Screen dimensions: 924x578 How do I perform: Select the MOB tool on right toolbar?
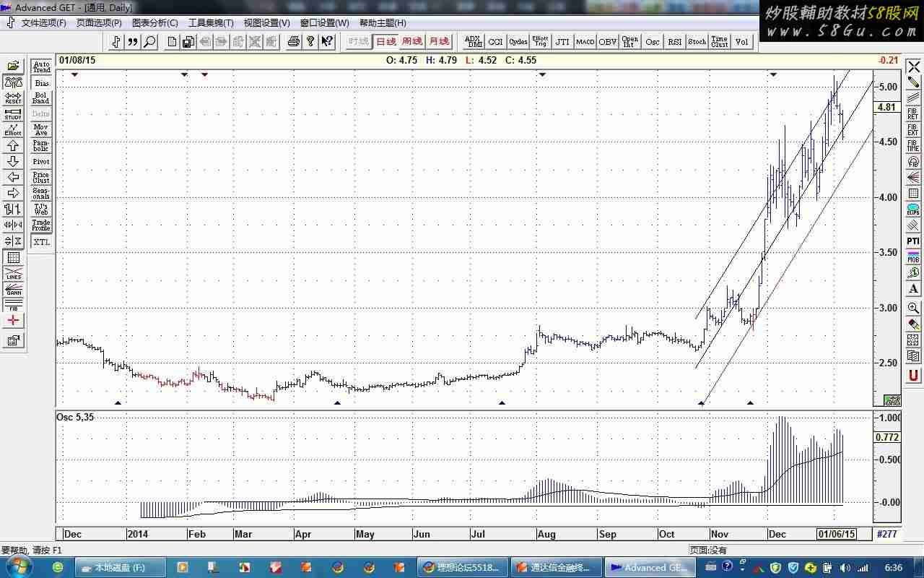pos(913,257)
